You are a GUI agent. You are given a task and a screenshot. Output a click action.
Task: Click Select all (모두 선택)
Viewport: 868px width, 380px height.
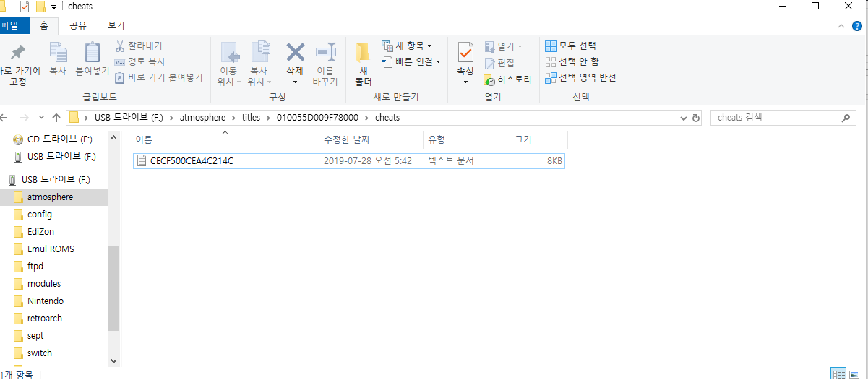(x=571, y=46)
